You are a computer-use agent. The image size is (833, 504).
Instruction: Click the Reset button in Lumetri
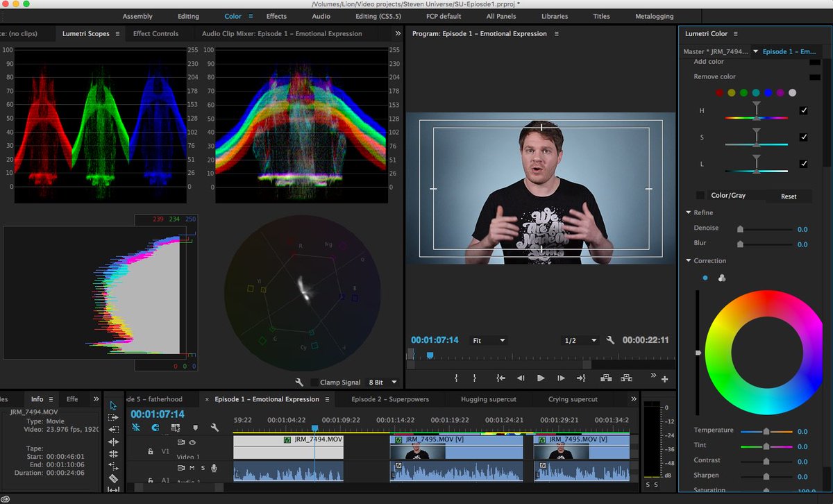(x=789, y=196)
